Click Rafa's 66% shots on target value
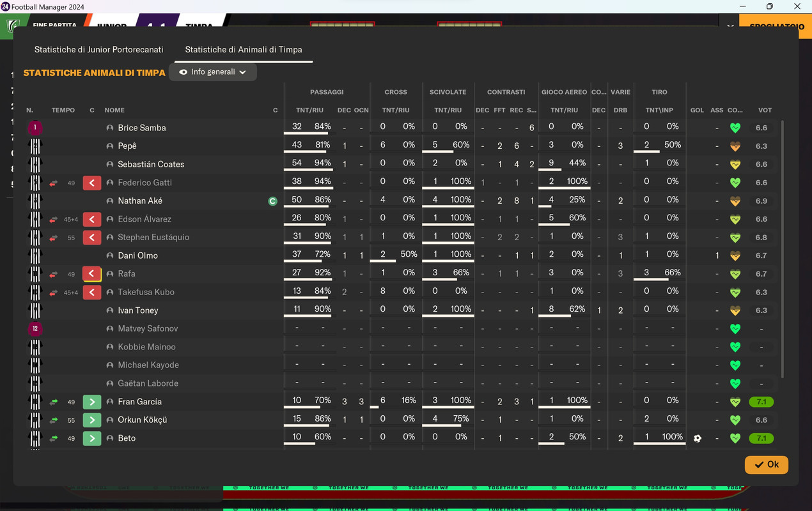 pyautogui.click(x=672, y=272)
